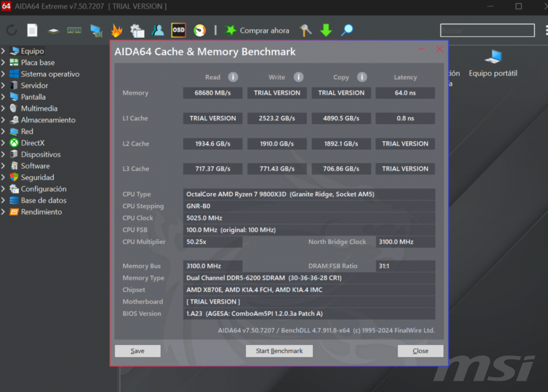Click the green download arrow icon
548x392 pixels.
click(x=326, y=31)
